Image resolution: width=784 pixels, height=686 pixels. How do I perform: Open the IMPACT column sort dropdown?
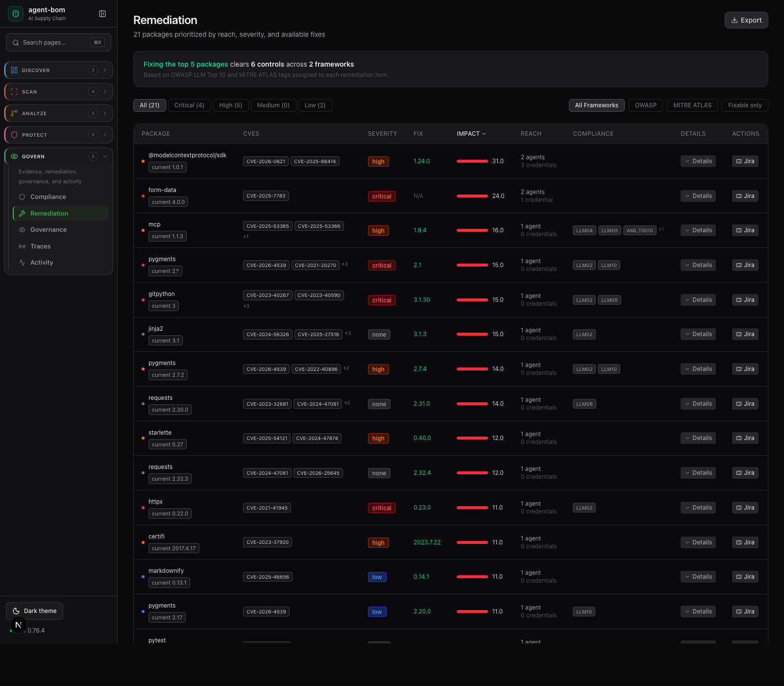(471, 133)
